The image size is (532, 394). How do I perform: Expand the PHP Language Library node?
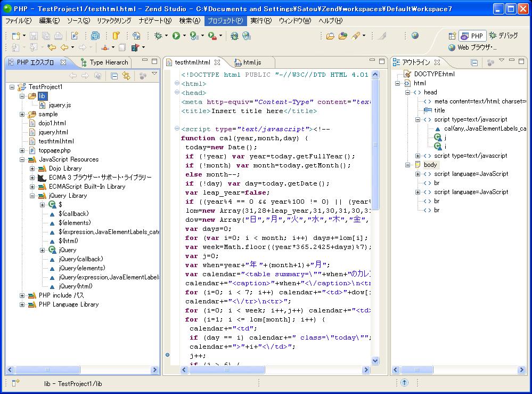(22, 304)
